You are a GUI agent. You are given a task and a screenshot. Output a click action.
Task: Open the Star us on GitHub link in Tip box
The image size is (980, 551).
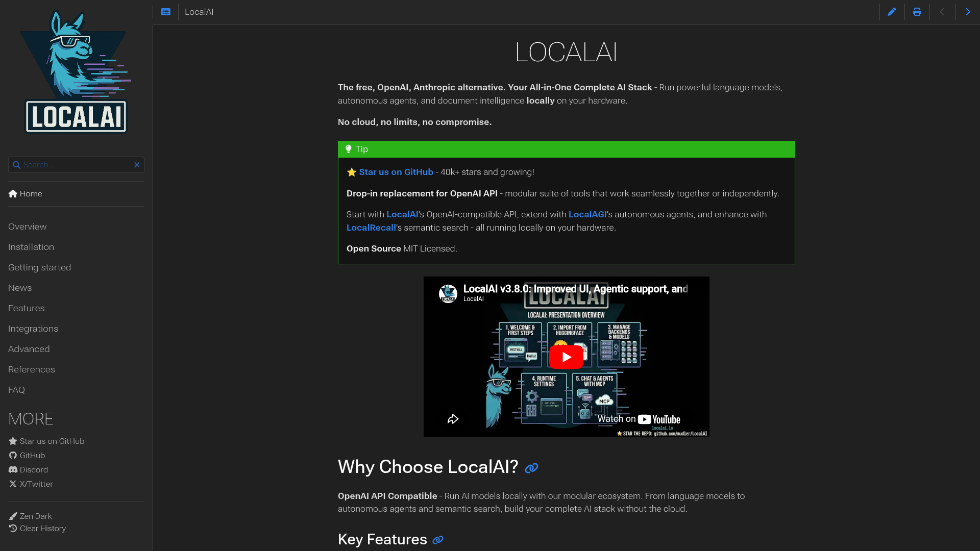pyautogui.click(x=396, y=172)
